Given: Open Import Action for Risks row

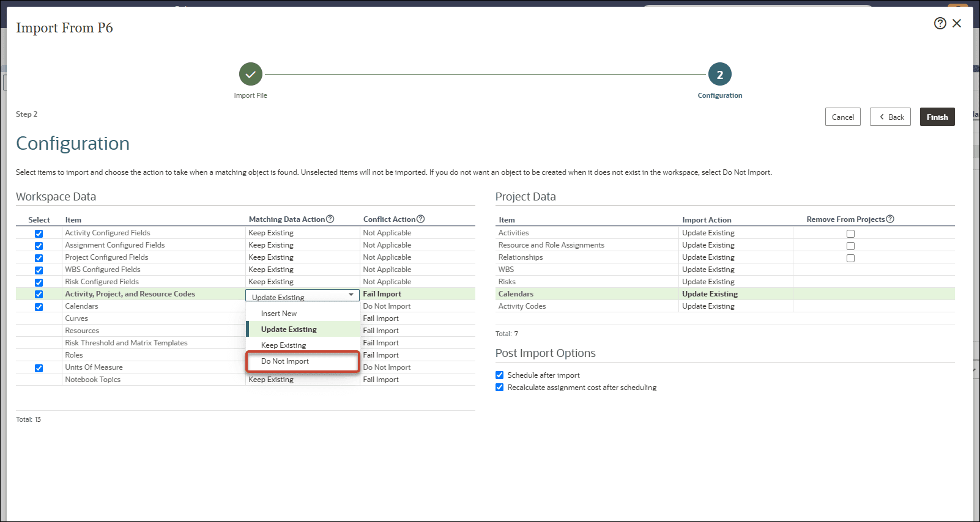Looking at the screenshot, I should pos(736,282).
